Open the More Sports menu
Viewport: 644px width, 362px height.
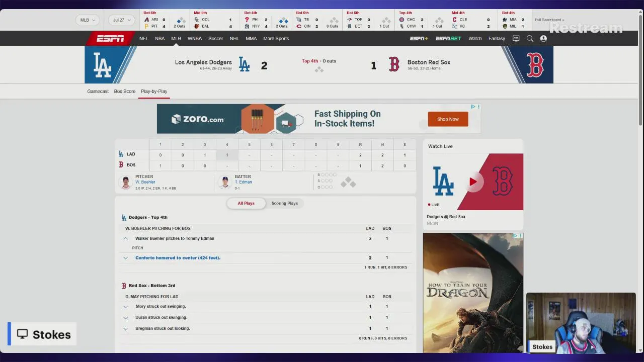pyautogui.click(x=276, y=39)
